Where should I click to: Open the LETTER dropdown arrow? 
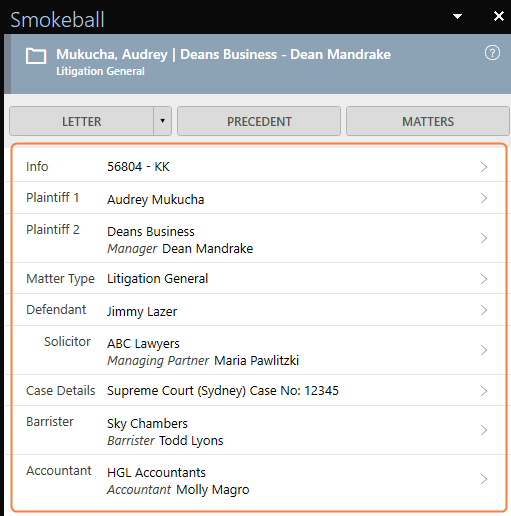pos(162,121)
